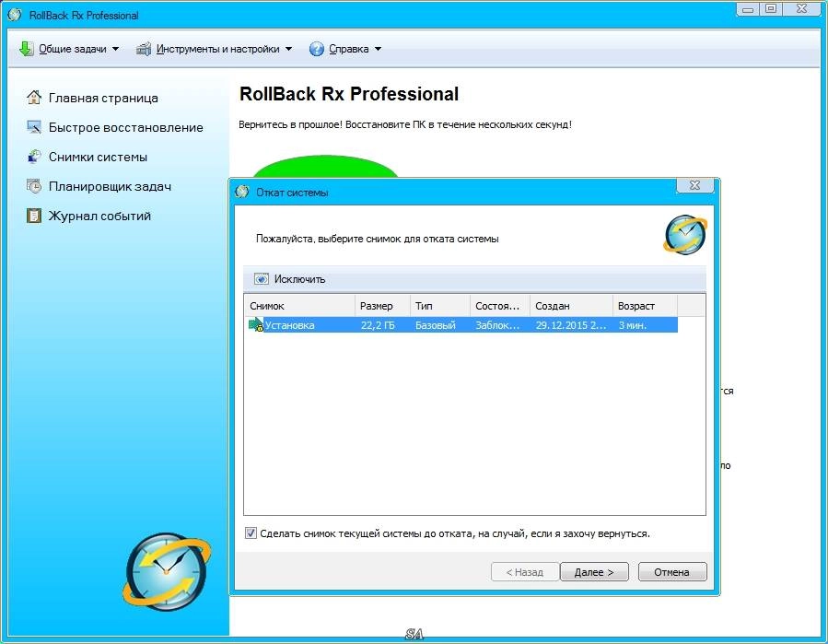Viewport: 828px width, 644px height.
Task: Click the clock icon for Планировщик задач
Action: coord(34,186)
